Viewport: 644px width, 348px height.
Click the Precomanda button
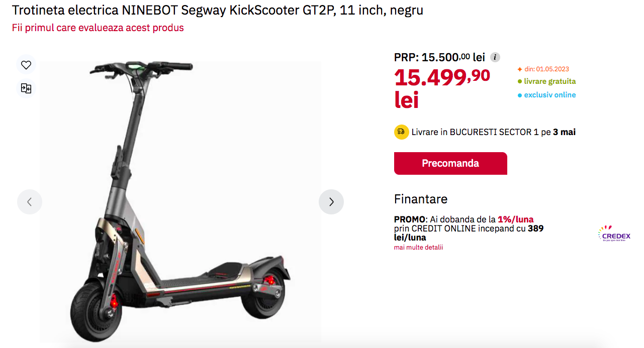(450, 163)
